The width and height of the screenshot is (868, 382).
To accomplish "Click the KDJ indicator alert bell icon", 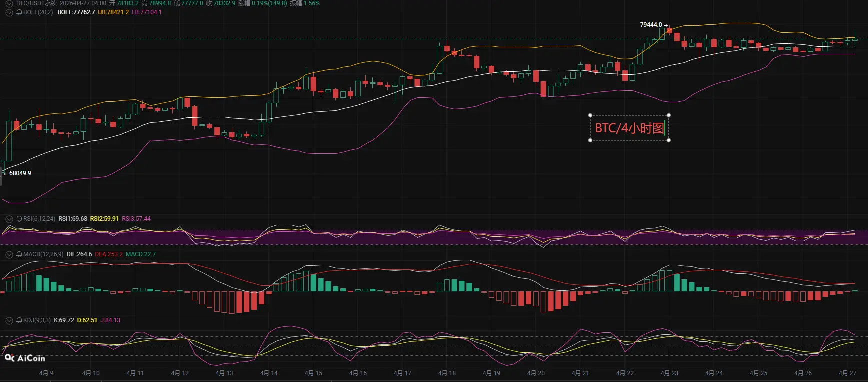I will [19, 320].
